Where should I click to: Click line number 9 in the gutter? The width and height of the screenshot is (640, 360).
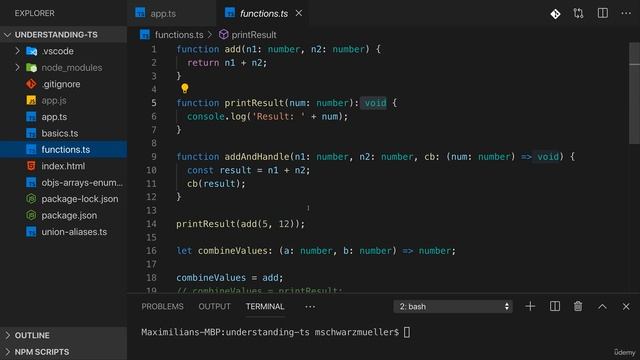pos(153,157)
